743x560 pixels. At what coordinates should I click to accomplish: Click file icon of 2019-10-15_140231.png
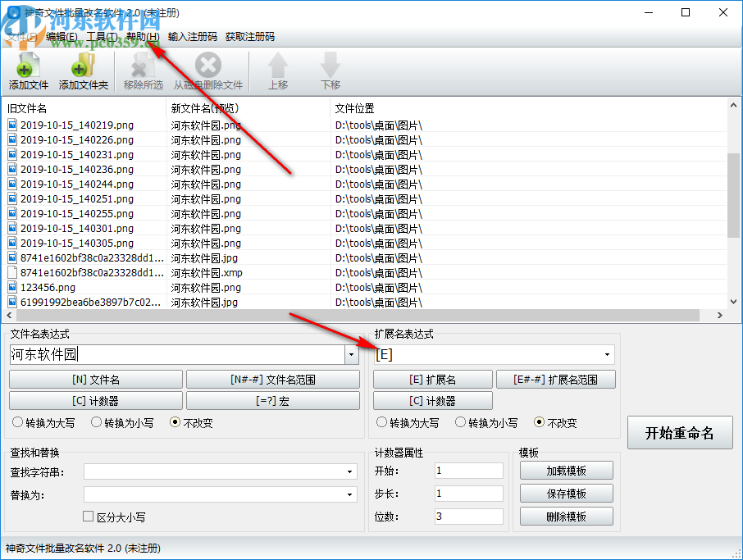12,154
